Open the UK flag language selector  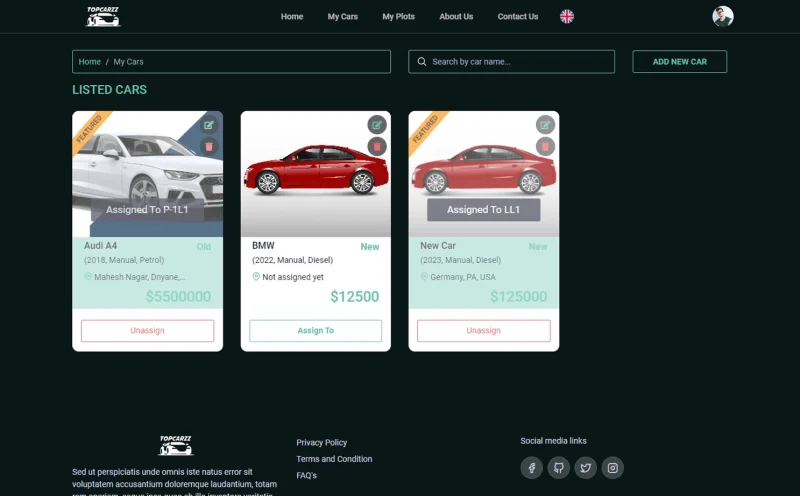[567, 16]
